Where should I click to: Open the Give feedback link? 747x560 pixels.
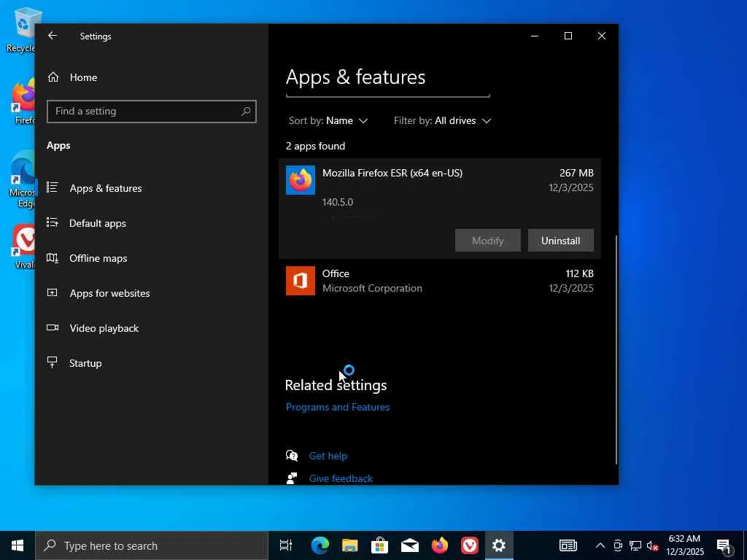pos(341,478)
